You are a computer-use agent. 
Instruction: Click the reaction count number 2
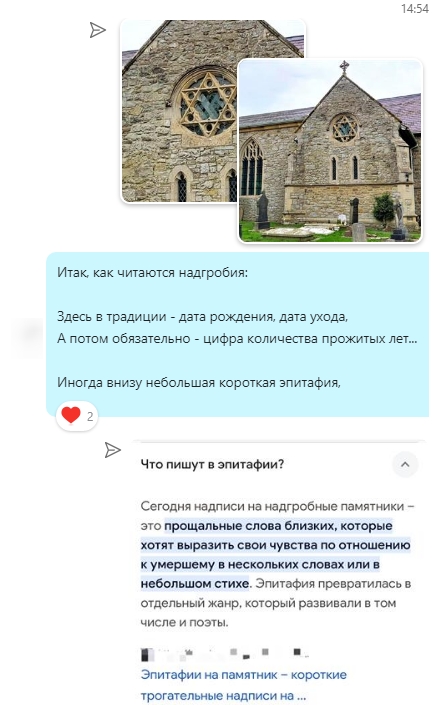tap(90, 416)
